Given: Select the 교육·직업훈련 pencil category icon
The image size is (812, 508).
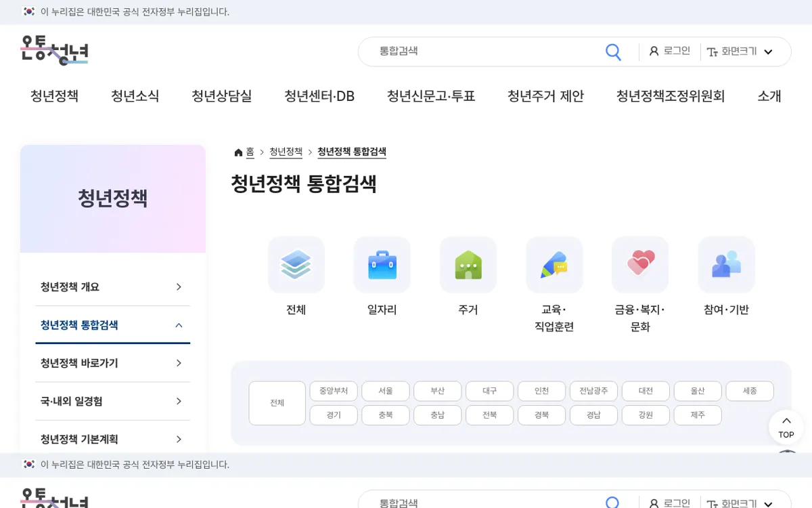Looking at the screenshot, I should [x=554, y=264].
